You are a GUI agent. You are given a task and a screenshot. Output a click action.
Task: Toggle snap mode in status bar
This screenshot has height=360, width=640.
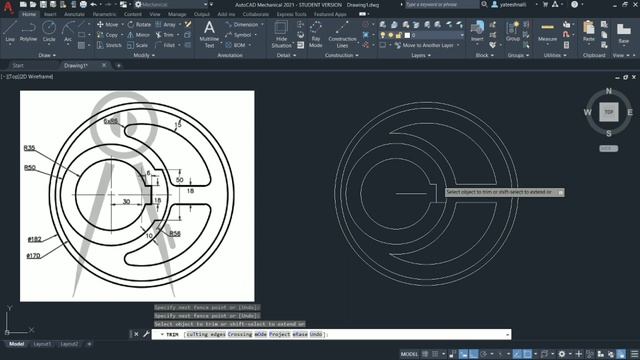coord(436,354)
